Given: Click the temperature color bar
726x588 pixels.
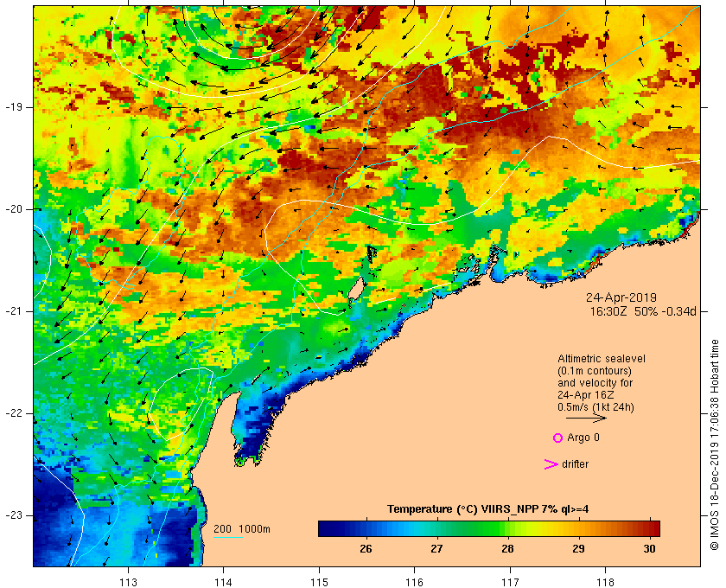Looking at the screenshot, I should point(489,528).
